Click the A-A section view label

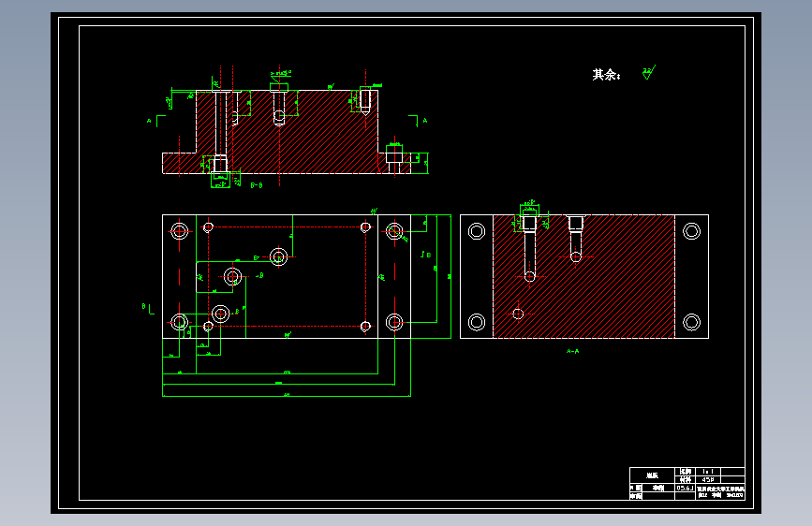(573, 351)
